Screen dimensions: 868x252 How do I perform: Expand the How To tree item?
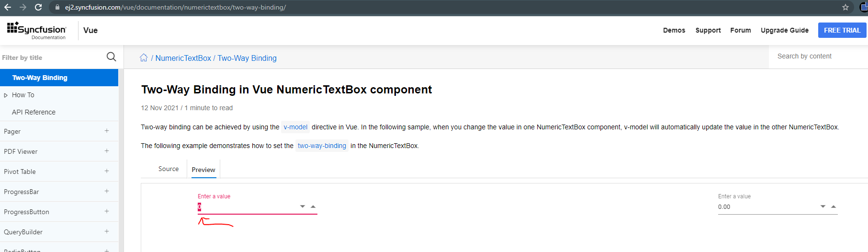[x=6, y=95]
